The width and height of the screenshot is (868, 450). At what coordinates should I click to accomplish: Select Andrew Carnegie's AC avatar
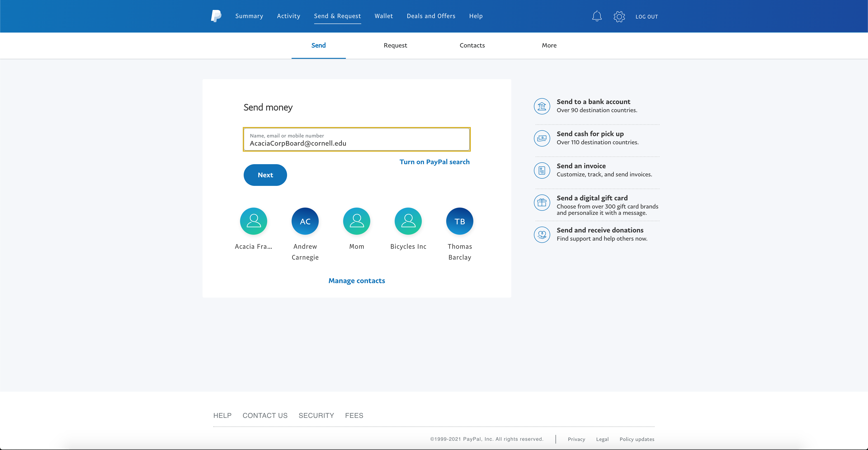(x=305, y=221)
